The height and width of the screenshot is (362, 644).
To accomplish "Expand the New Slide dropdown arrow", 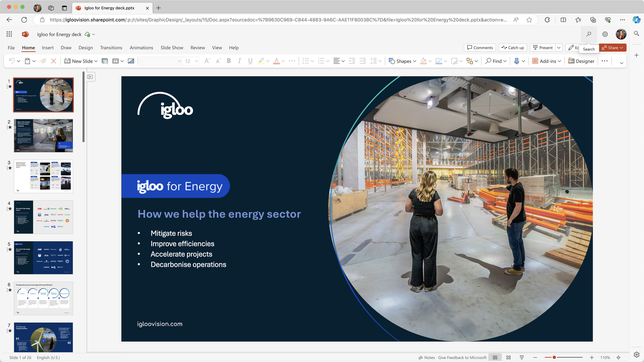I will (96, 61).
